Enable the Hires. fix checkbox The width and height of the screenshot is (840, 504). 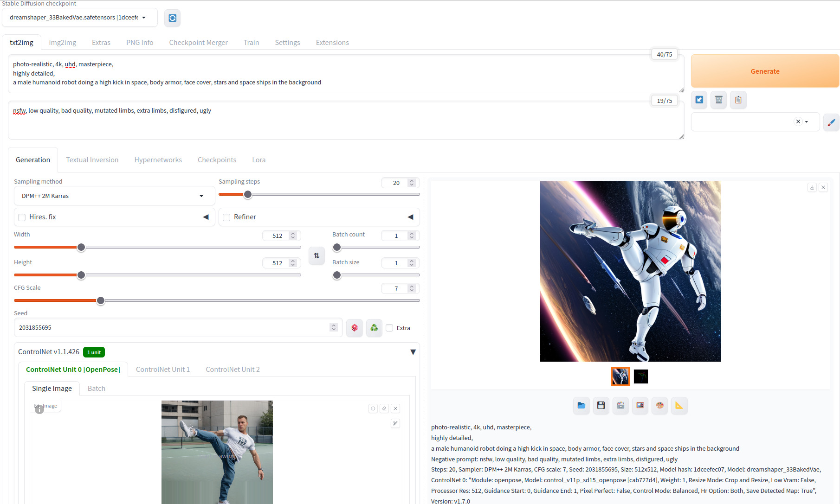22,217
